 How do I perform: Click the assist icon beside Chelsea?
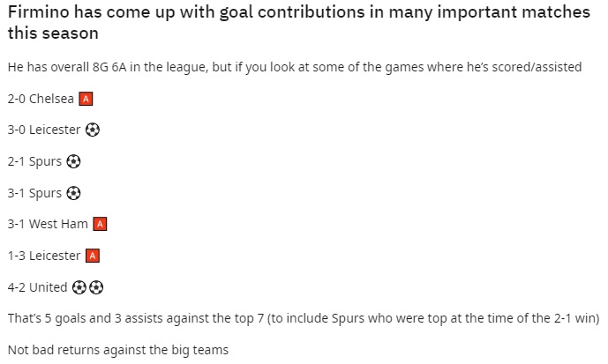pyautogui.click(x=86, y=99)
